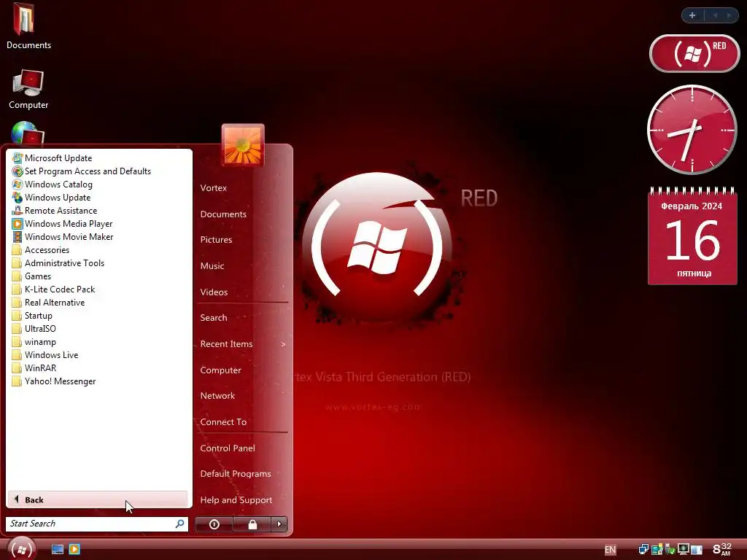Open shutdown options arrow next to lock
Screen dimensions: 747x560
coord(279,524)
